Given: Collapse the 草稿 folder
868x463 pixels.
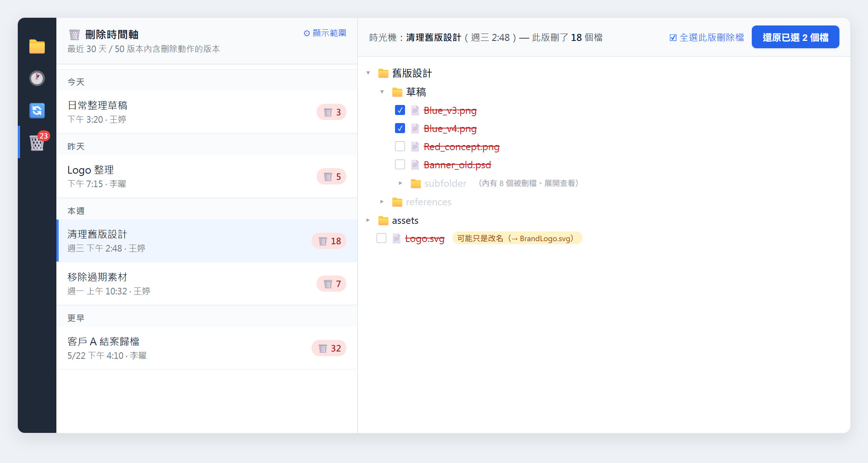Looking at the screenshot, I should (382, 92).
